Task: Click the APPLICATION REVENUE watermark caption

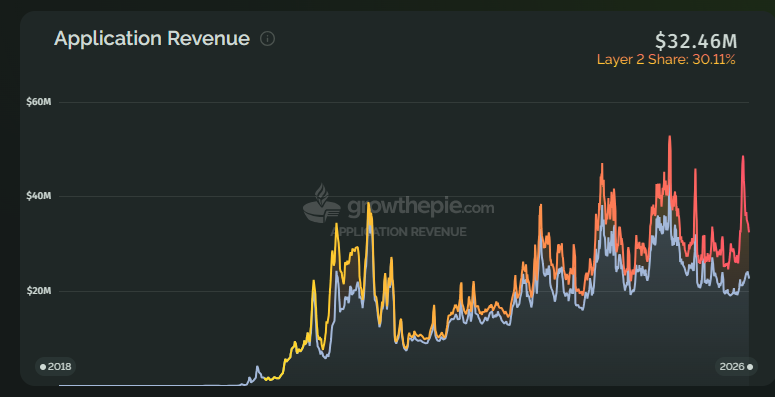Action: (398, 232)
